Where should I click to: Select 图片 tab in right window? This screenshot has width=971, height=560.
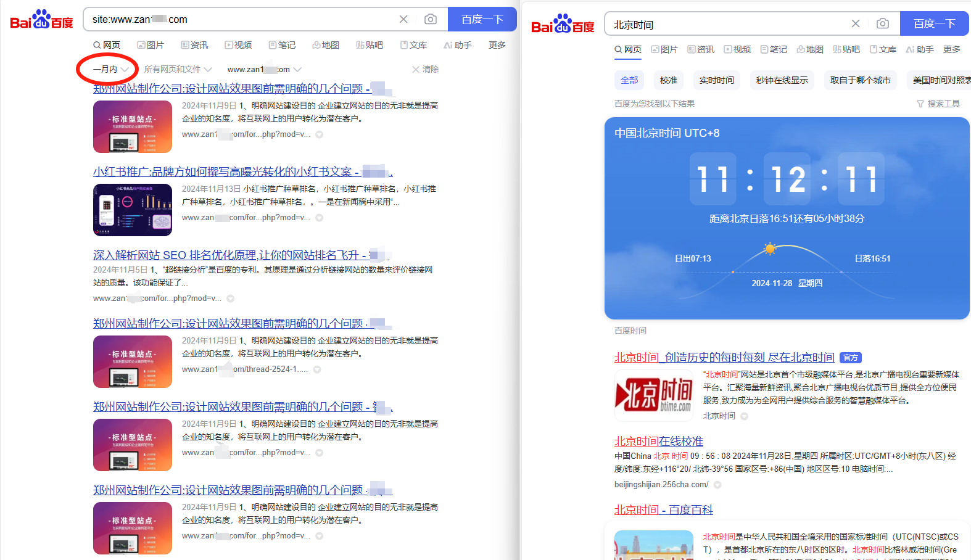point(664,49)
